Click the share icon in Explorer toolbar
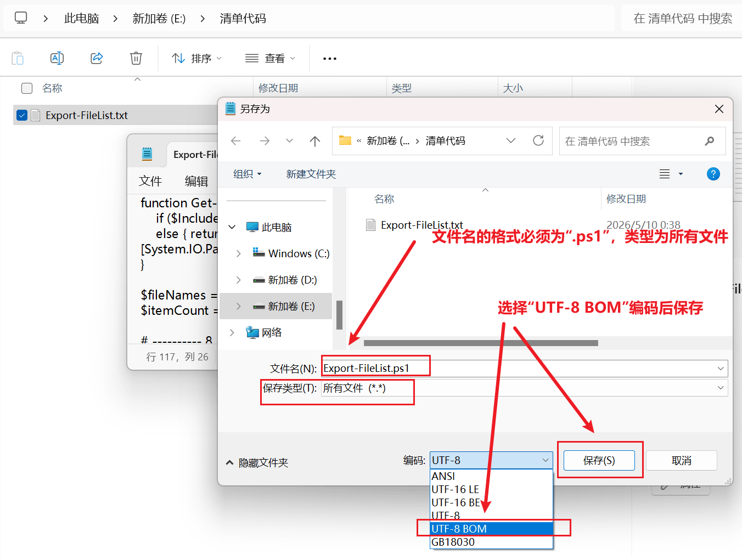Image resolution: width=742 pixels, height=560 pixels. (x=97, y=58)
